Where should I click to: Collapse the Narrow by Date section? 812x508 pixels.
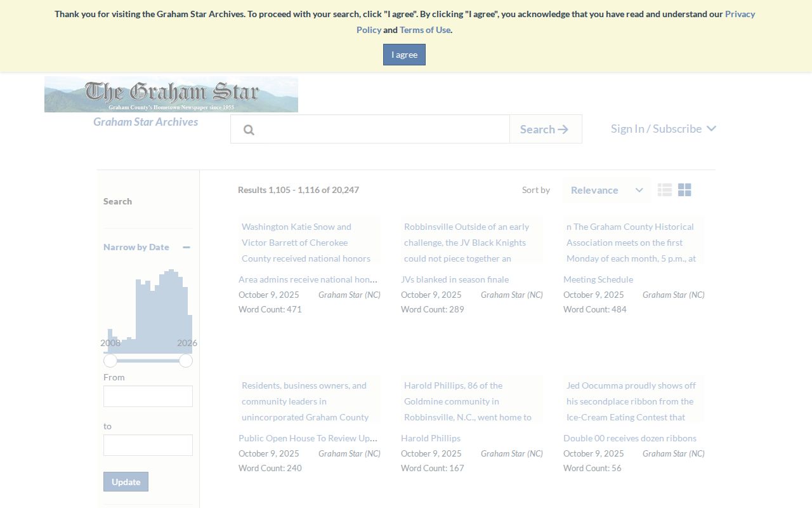pyautogui.click(x=187, y=247)
